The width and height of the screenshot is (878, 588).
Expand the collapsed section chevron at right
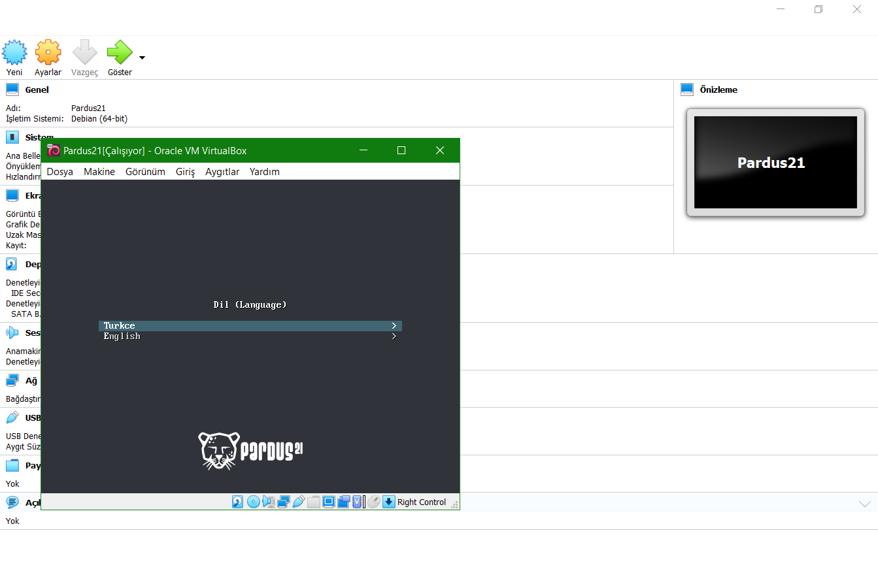coord(864,504)
